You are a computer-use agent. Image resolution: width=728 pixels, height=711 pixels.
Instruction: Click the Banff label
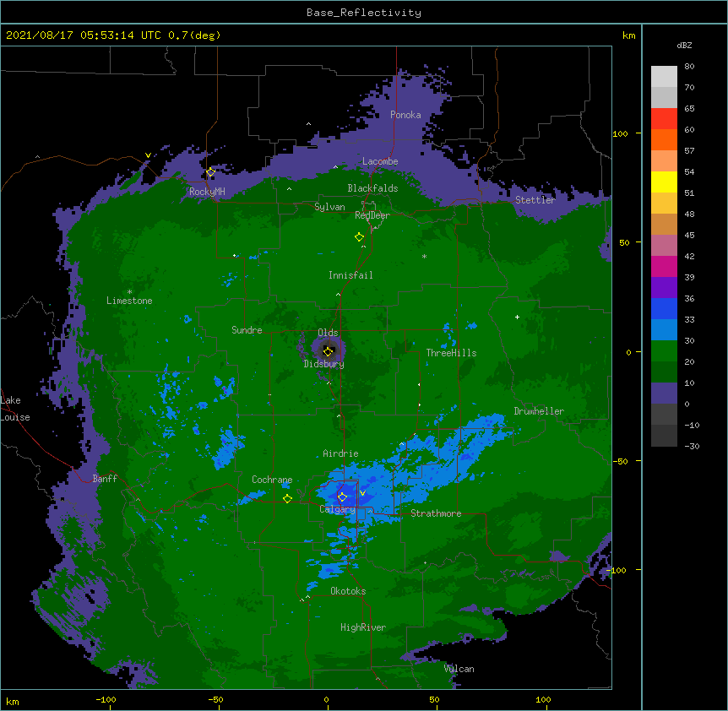pyautogui.click(x=105, y=479)
